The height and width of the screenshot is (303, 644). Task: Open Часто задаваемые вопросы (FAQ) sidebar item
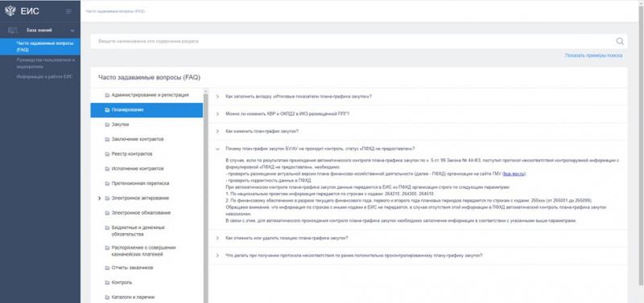40,47
